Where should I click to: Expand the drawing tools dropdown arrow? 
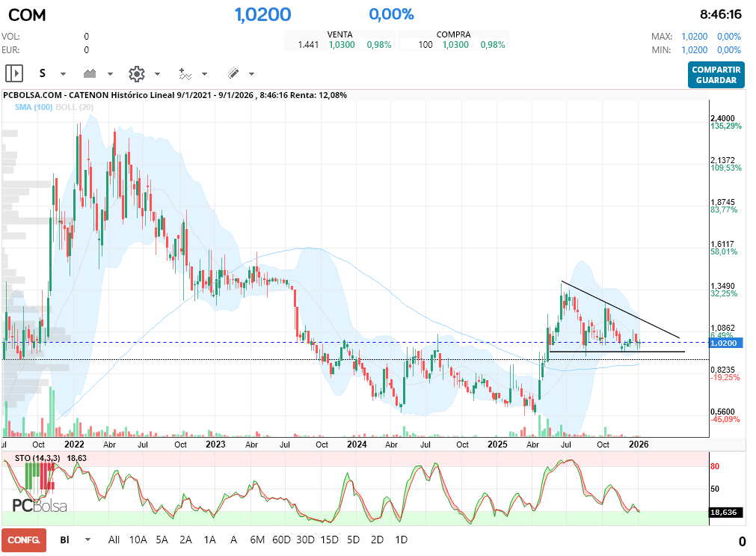tap(251, 74)
